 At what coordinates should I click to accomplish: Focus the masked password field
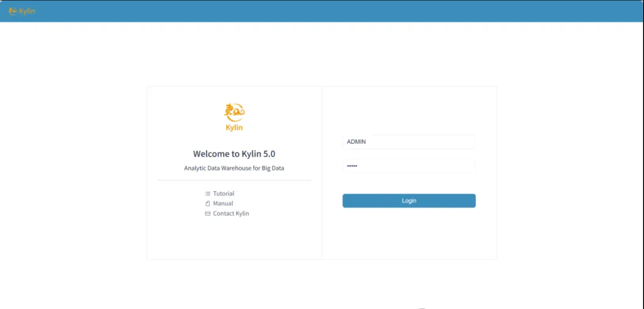(x=409, y=166)
